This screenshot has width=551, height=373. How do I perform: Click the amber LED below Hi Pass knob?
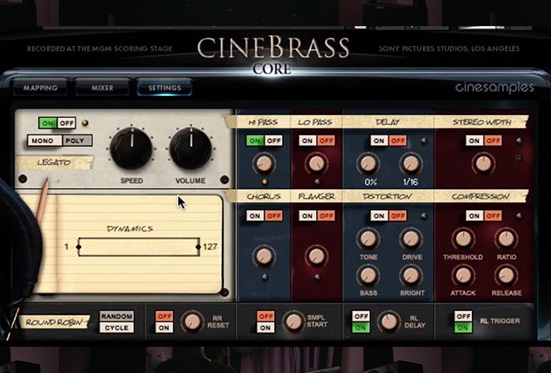[264, 182]
